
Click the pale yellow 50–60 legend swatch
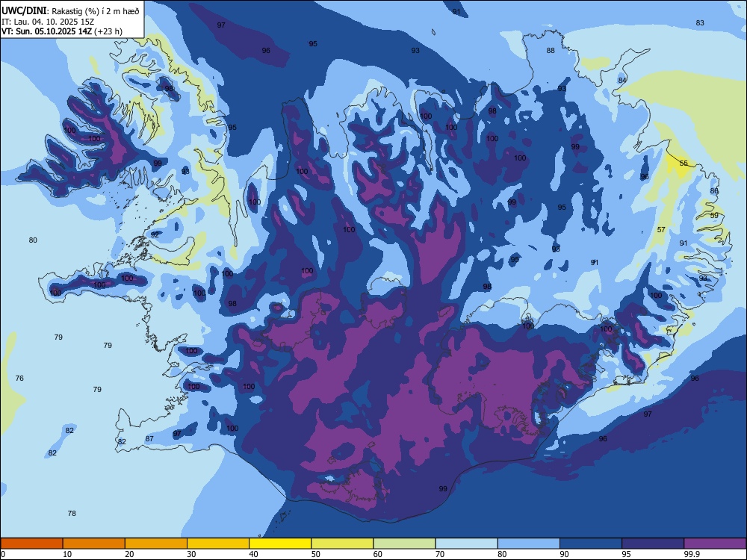coord(342,544)
